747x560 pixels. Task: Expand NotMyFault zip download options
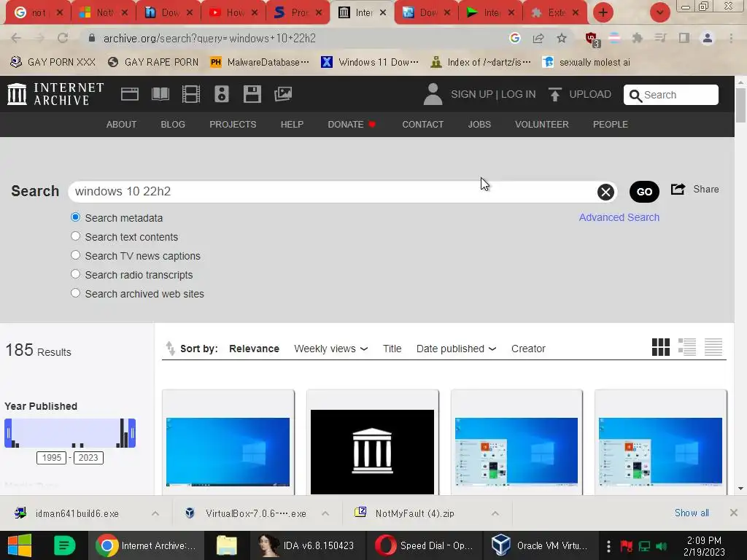pyautogui.click(x=495, y=513)
